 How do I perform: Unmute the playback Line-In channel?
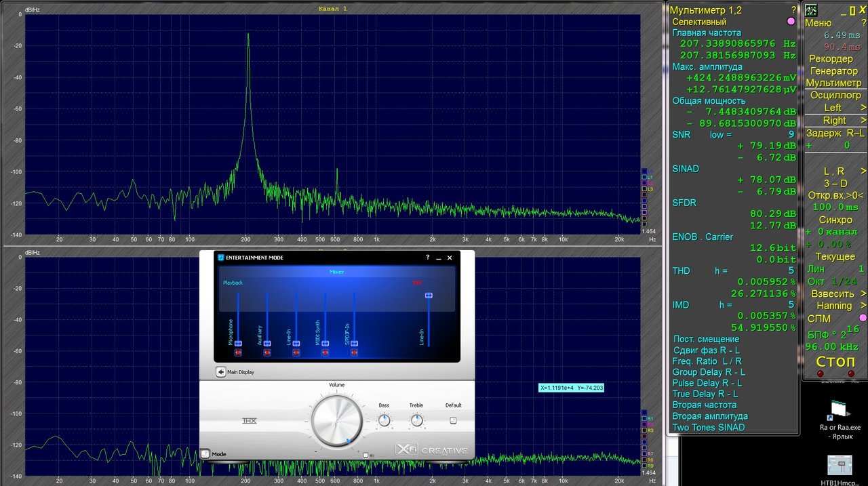(x=296, y=352)
